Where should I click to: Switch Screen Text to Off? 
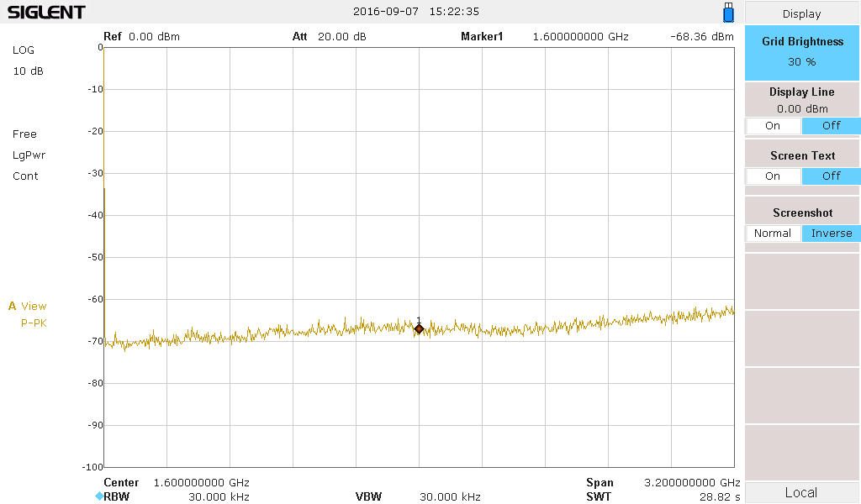pyautogui.click(x=831, y=176)
